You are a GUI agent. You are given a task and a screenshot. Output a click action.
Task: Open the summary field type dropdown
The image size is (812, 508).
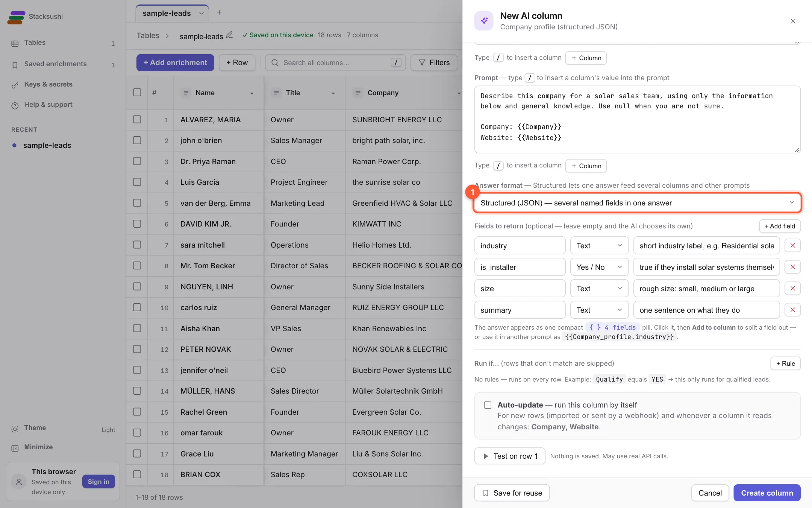coord(599,310)
